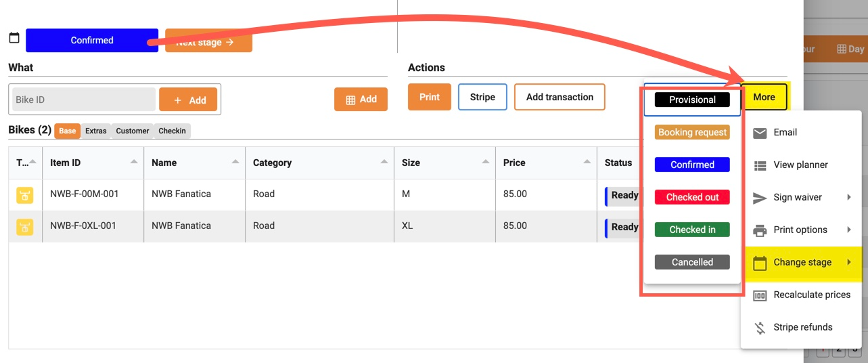868x363 pixels.
Task: Switch to the Extras tab
Action: 95,131
